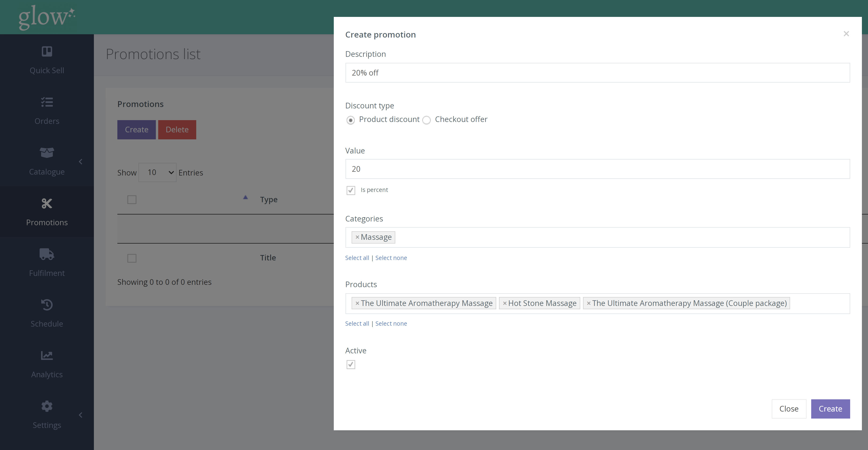Select the Promotions sidebar item
The image size is (868, 450).
pyautogui.click(x=47, y=212)
